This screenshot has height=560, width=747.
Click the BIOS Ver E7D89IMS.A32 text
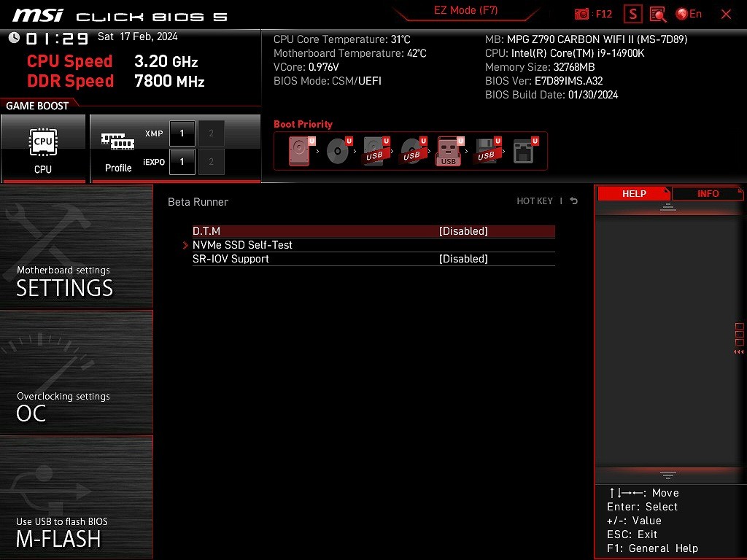(x=543, y=81)
